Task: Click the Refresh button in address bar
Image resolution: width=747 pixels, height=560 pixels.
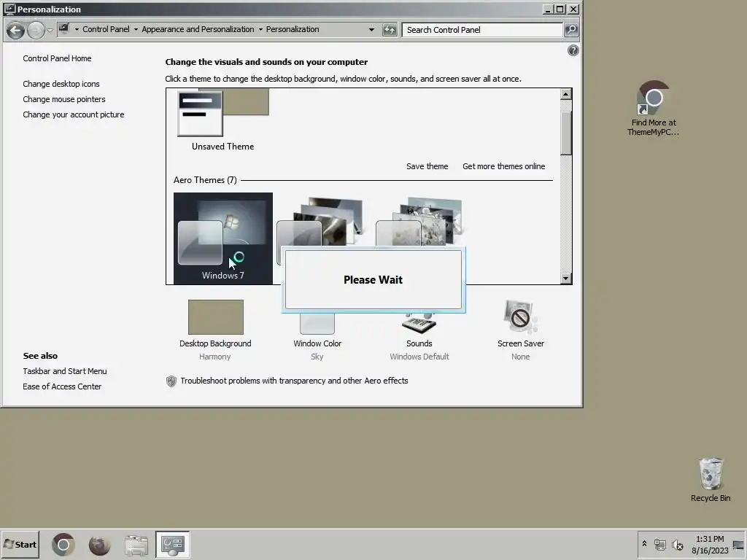Action: coord(390,30)
